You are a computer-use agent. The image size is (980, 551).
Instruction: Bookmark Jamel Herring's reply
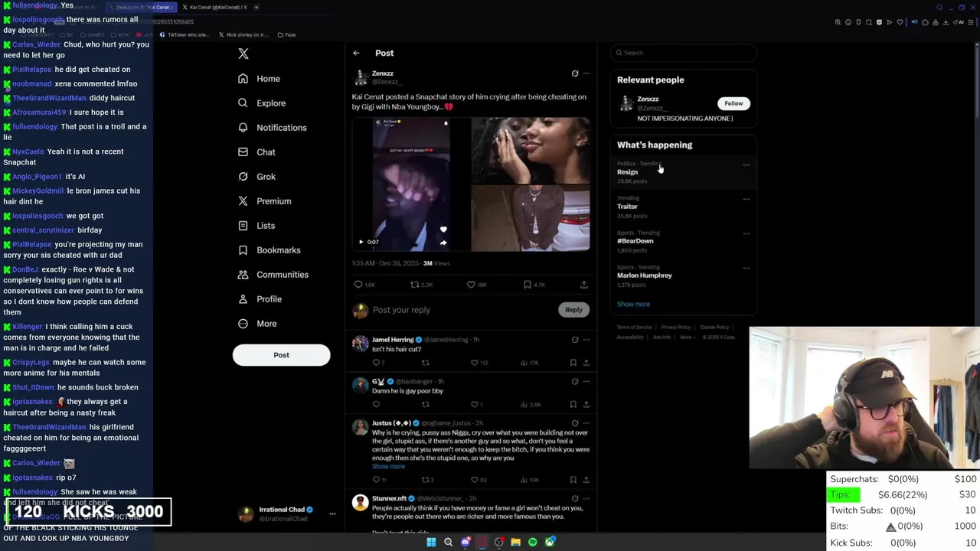573,363
